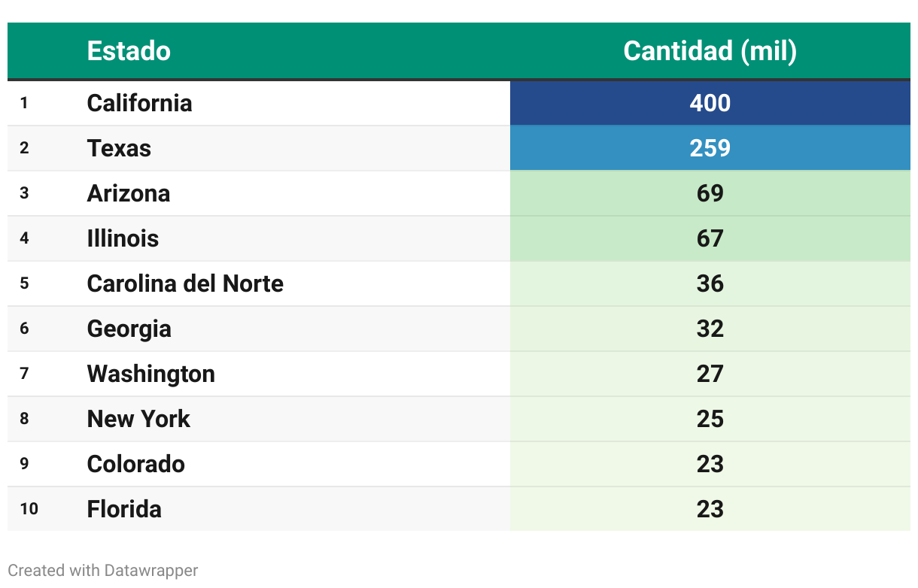Click the 69 value cell

(x=710, y=193)
